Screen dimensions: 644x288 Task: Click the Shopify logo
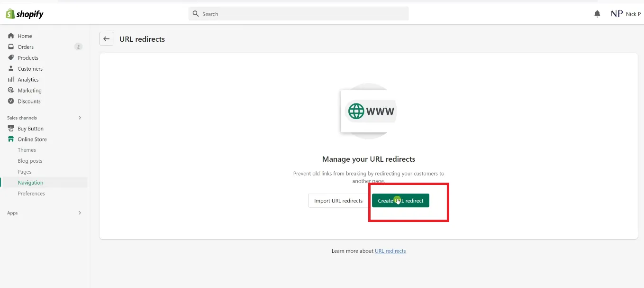[x=24, y=14]
